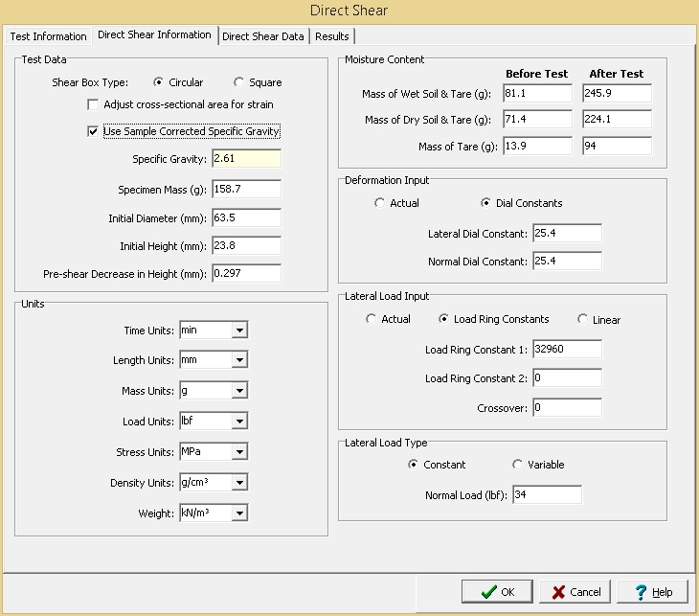Open the Direct Shear Data tab

(262, 36)
